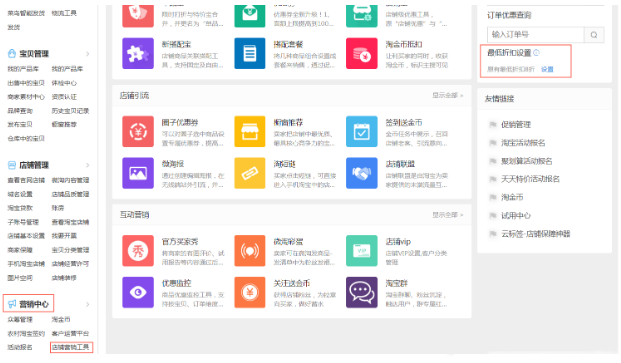Click the calendar-check 签到送金币 icon
The width and height of the screenshot is (621, 363).
click(362, 131)
